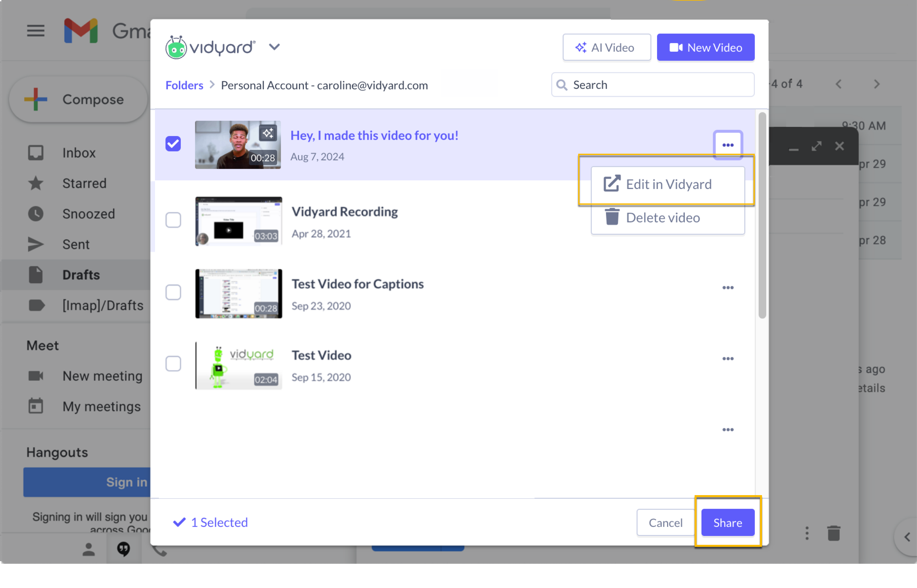
Task: Open the search magnifier in the Vidyard panel
Action: pos(562,84)
